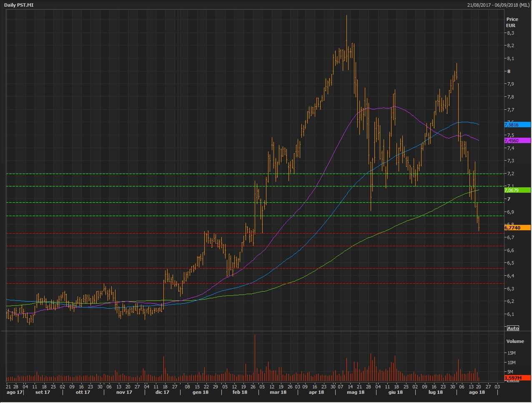Select the blue 7,5816 moving average tag
The height and width of the screenshot is (403, 532).
click(x=517, y=125)
